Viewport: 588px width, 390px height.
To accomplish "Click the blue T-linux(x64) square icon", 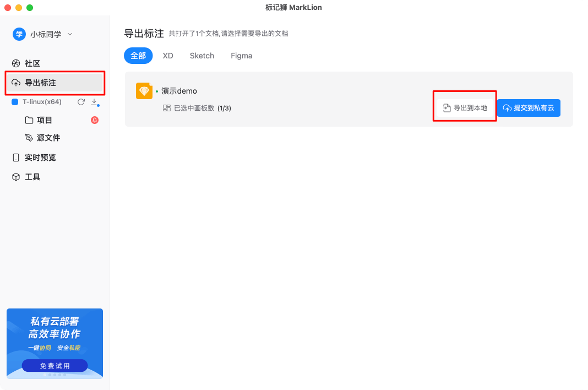I will point(15,102).
